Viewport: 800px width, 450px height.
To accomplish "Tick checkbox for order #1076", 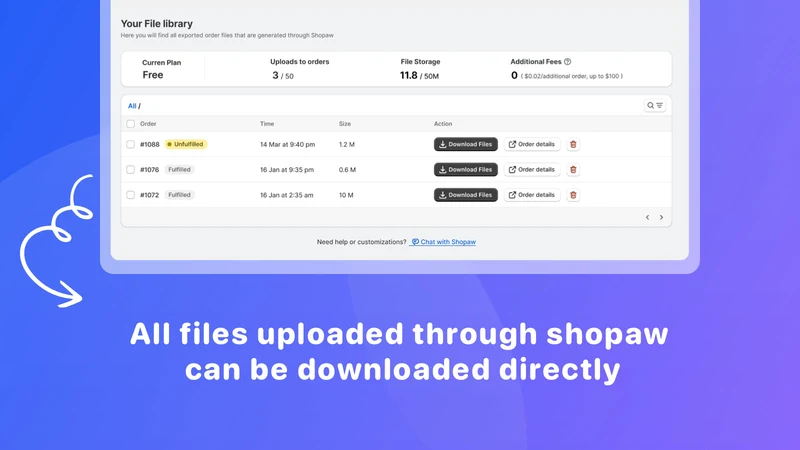I will coord(131,169).
